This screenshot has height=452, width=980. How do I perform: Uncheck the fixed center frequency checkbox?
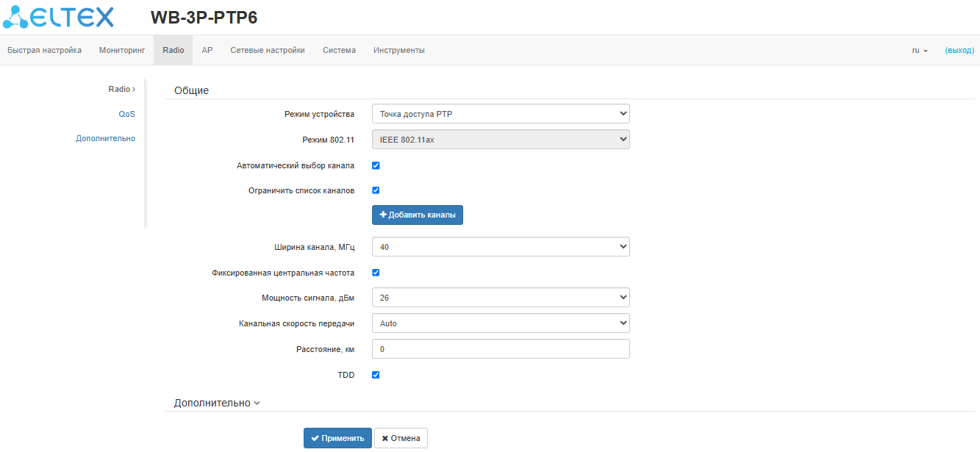tap(376, 273)
